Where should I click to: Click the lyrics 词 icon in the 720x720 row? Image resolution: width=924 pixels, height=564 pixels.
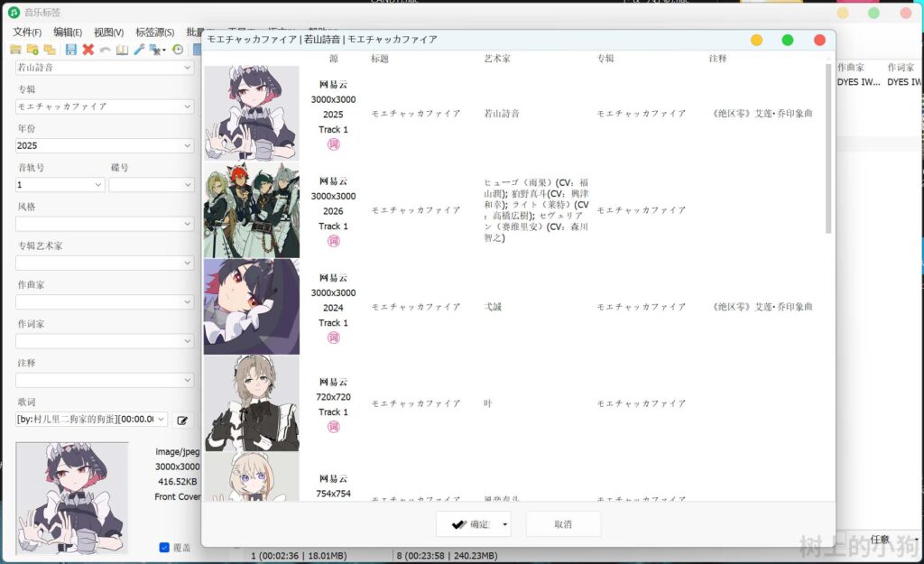click(334, 427)
